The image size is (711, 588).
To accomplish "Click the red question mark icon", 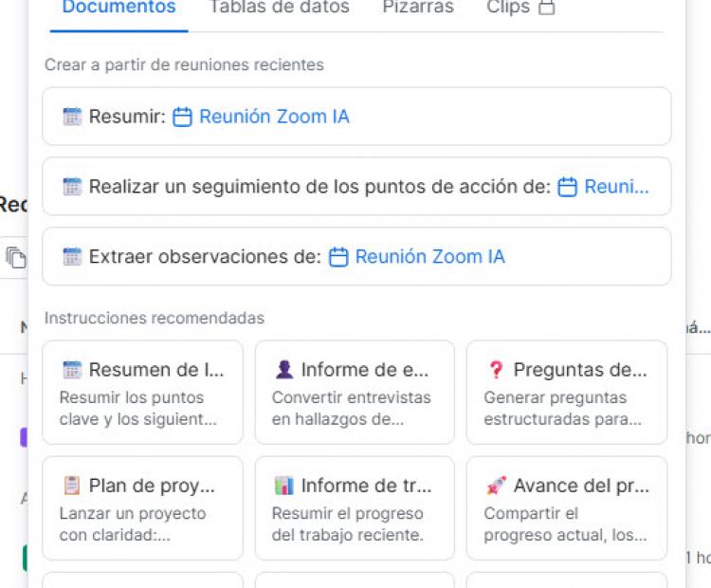I will [x=496, y=370].
